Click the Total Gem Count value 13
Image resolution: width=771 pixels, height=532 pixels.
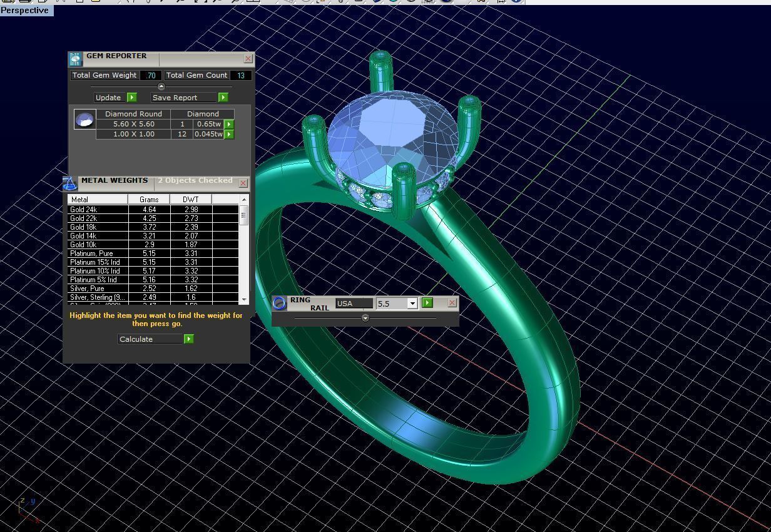pyautogui.click(x=241, y=75)
